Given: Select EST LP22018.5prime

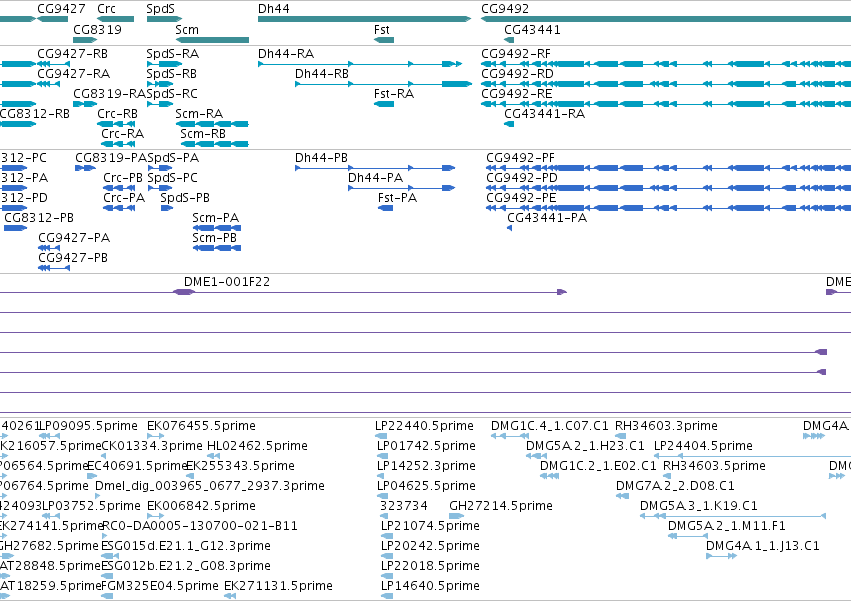Looking at the screenshot, I should [x=386, y=576].
